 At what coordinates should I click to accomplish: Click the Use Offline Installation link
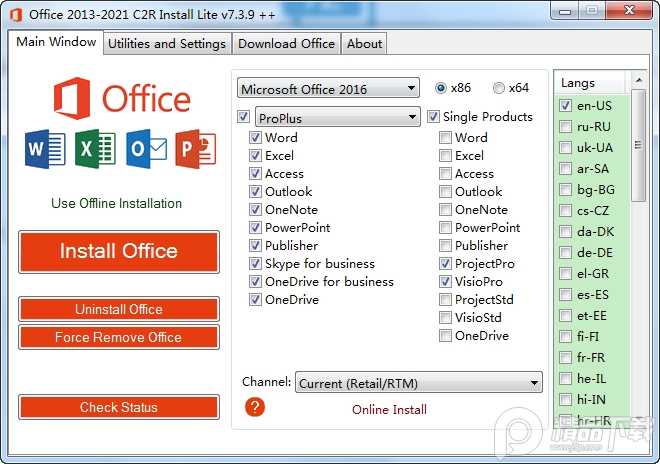click(117, 203)
